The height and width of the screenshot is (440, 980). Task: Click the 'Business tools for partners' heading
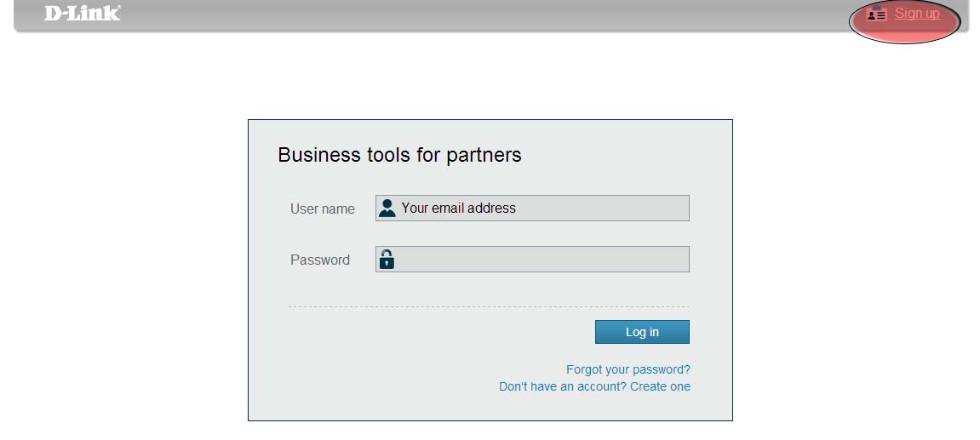(399, 155)
